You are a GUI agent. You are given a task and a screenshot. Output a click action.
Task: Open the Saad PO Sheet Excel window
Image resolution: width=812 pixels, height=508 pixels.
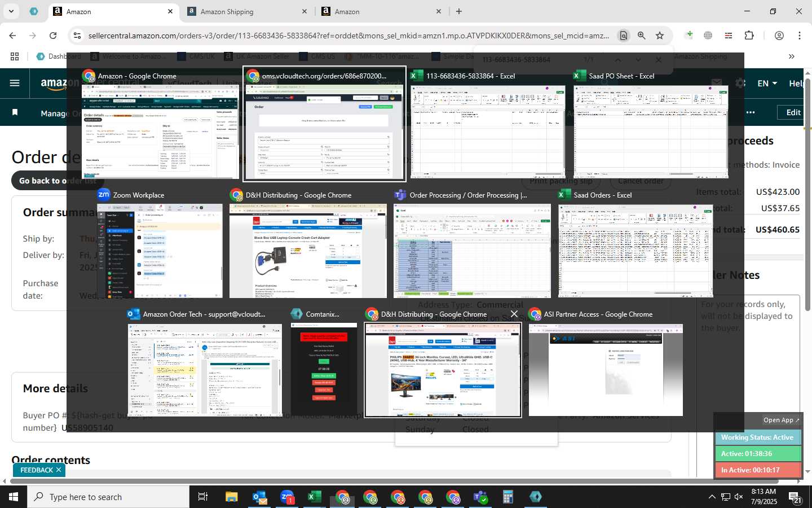pyautogui.click(x=651, y=132)
